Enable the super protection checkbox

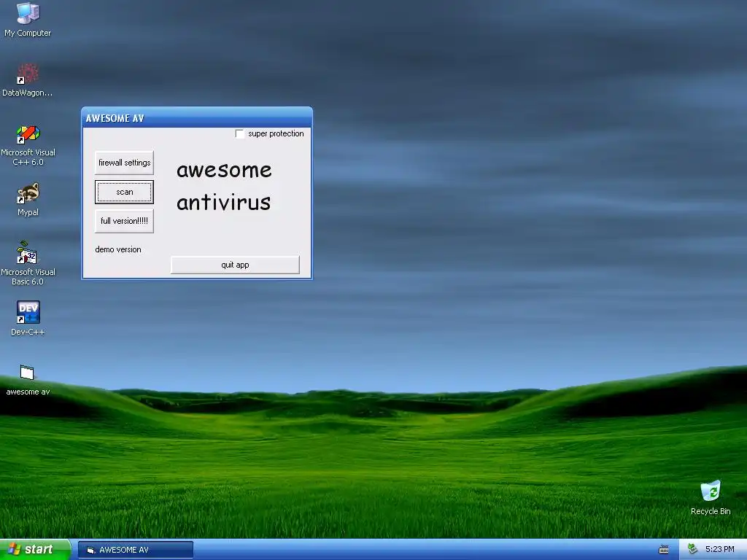pos(239,134)
